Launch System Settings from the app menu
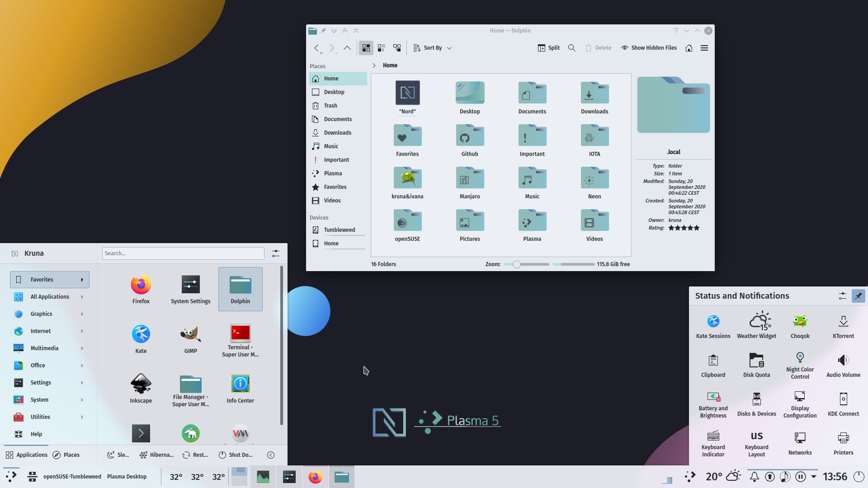 [x=190, y=289]
